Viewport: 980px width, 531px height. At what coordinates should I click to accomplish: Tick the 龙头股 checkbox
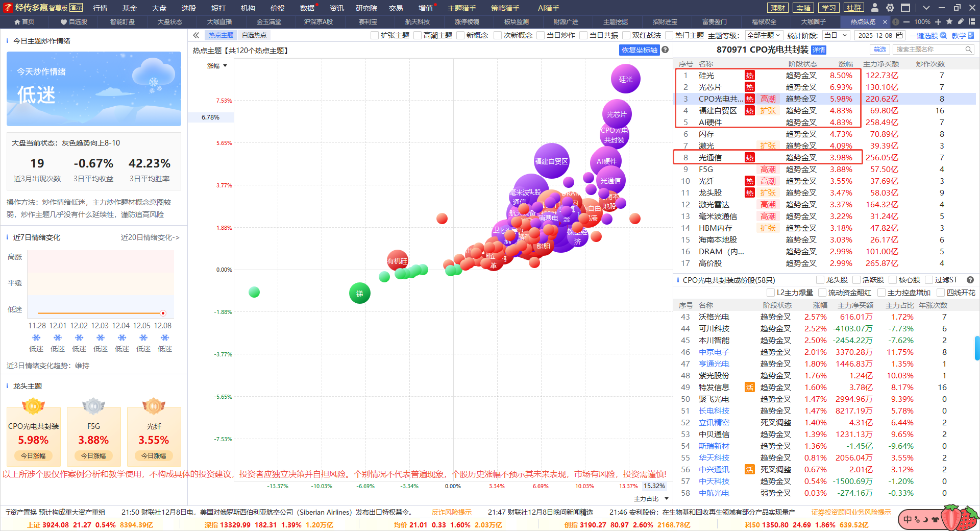[x=820, y=280]
